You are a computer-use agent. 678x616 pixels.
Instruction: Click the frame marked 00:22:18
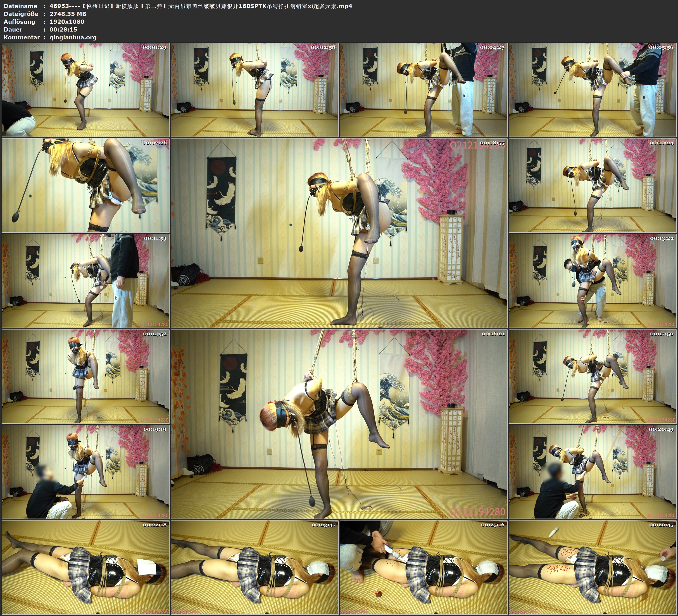click(85, 567)
